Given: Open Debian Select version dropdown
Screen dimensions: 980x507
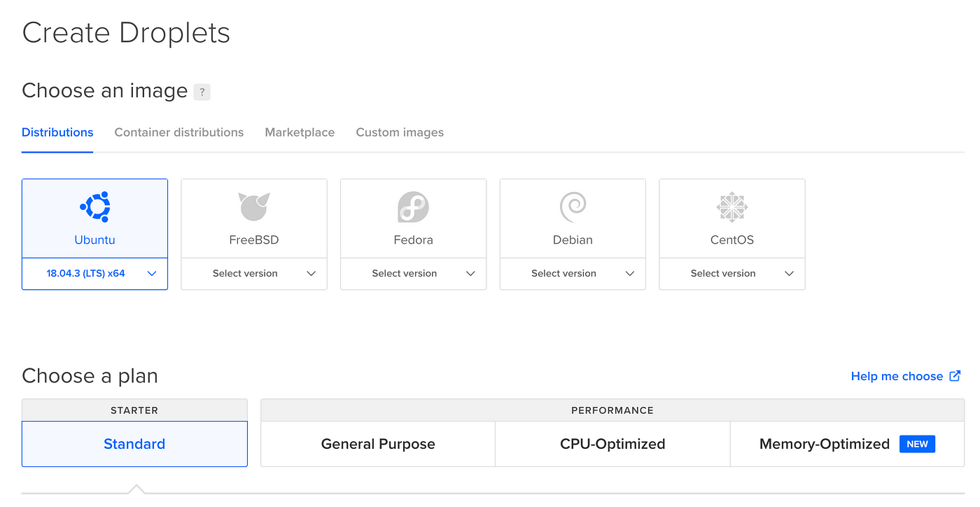Looking at the screenshot, I should [573, 274].
